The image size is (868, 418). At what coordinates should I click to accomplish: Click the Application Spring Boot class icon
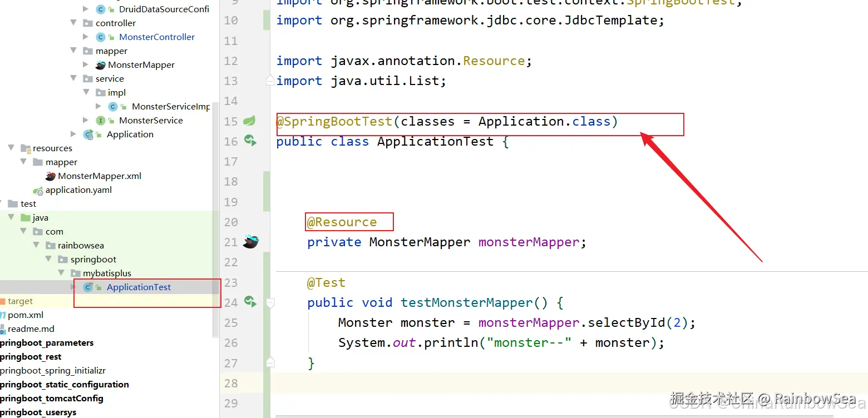88,134
